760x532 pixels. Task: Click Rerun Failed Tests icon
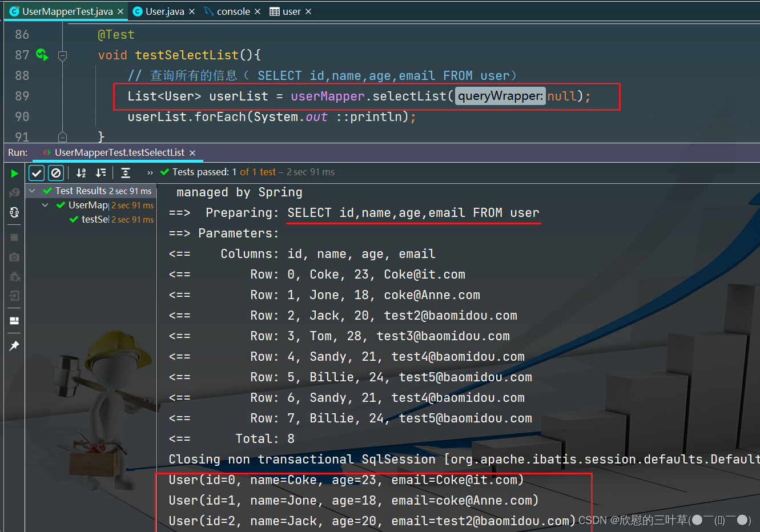coord(14,193)
